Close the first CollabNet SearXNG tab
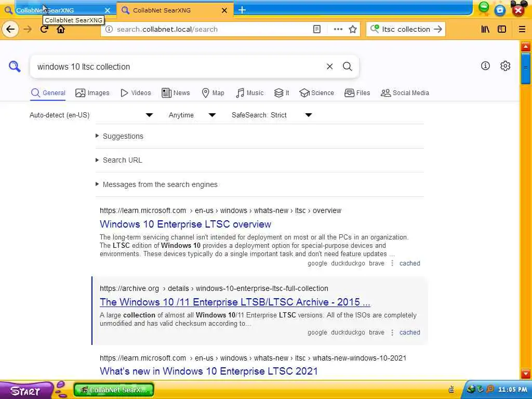The image size is (532, 399). (x=108, y=10)
